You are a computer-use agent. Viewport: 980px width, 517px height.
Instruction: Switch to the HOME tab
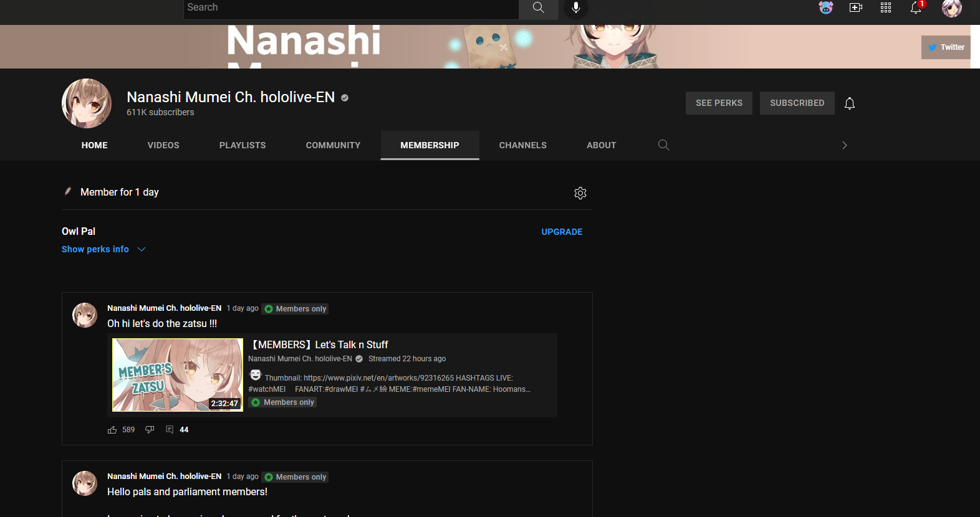(95, 145)
